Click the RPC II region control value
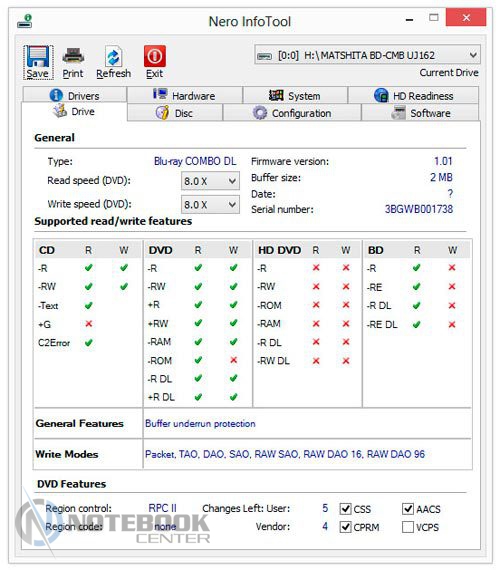This screenshot has height=570, width=500. point(162,508)
